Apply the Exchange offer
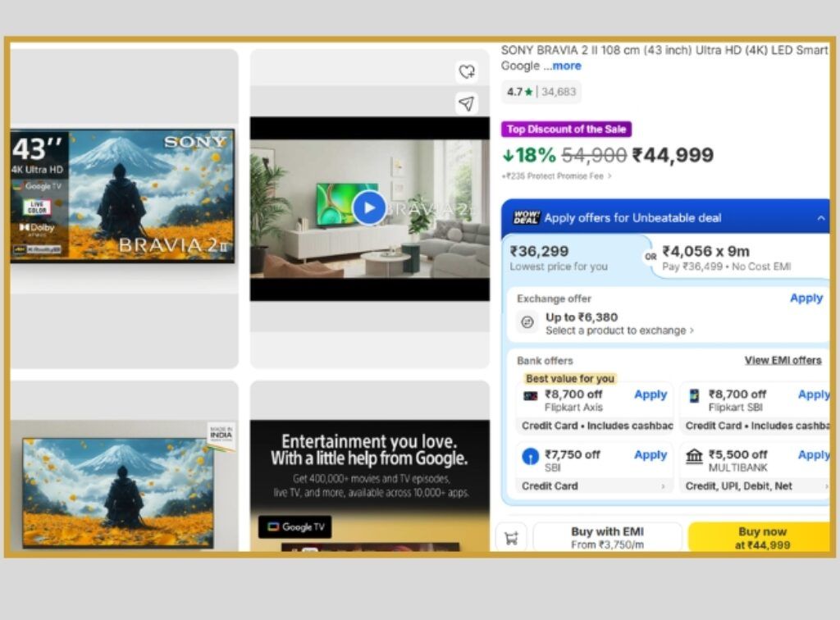 pos(806,299)
